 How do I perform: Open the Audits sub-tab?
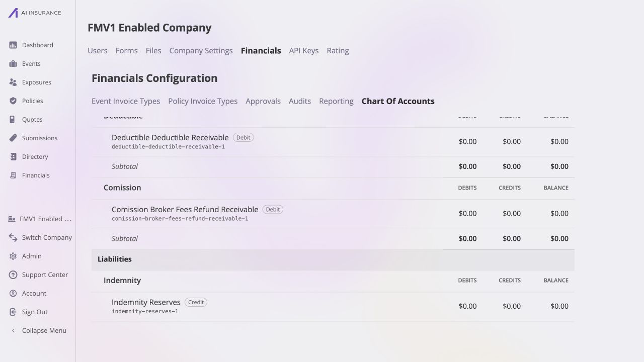[300, 101]
